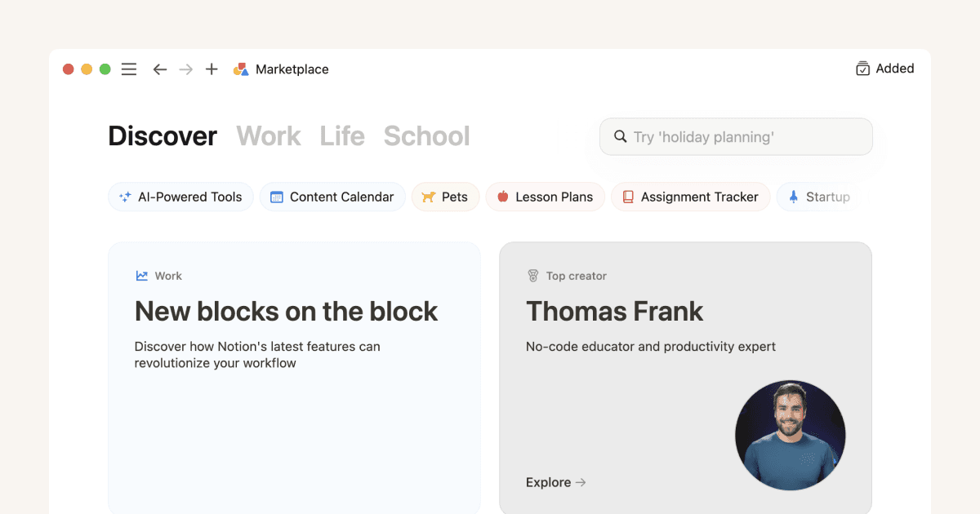Click the dog icon in the Pets filter
Screen dimensions: 980x514
[427, 197]
